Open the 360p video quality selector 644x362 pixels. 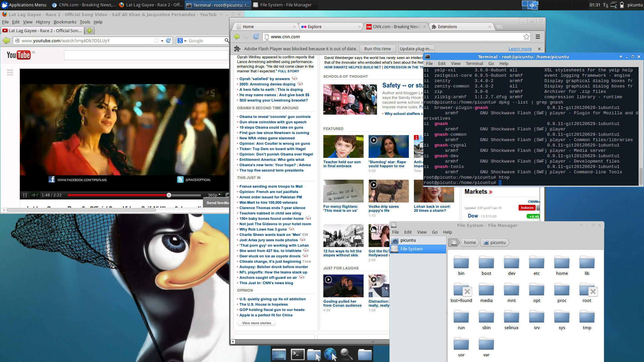point(214,195)
